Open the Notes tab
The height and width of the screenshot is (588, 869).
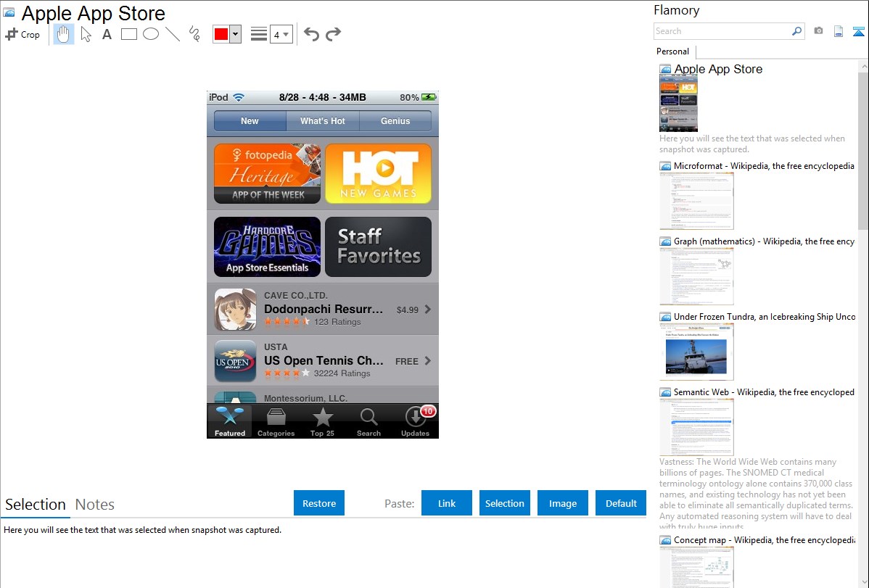95,505
